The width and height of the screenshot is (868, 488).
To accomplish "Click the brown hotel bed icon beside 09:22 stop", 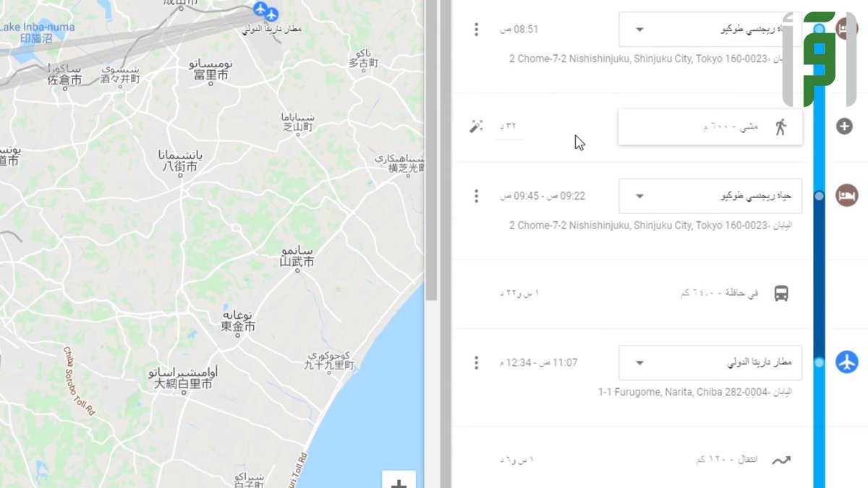I will [846, 195].
